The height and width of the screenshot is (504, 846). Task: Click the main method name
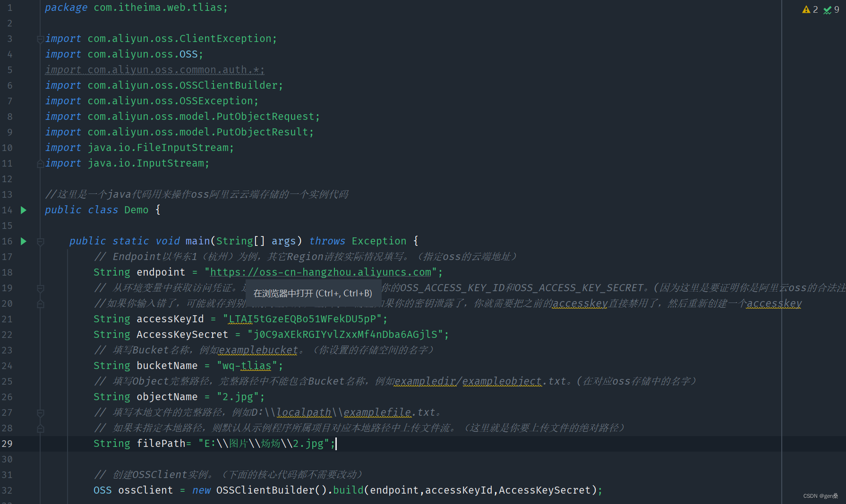pyautogui.click(x=197, y=241)
